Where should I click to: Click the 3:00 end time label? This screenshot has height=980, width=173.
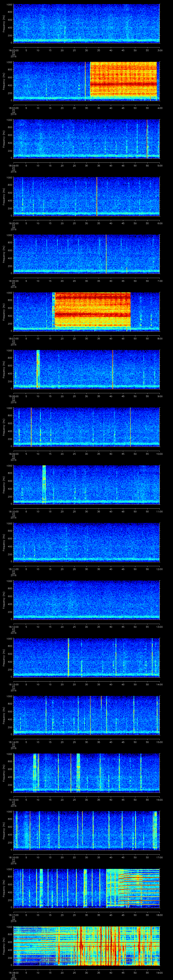coord(160,50)
